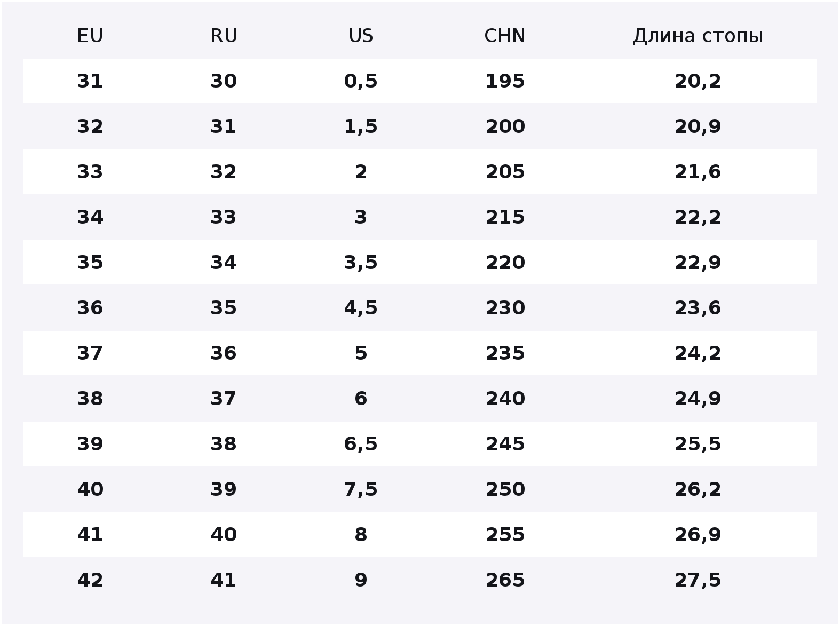This screenshot has height=626, width=840.
Task: Click the CHN column header
Action: click(x=505, y=36)
